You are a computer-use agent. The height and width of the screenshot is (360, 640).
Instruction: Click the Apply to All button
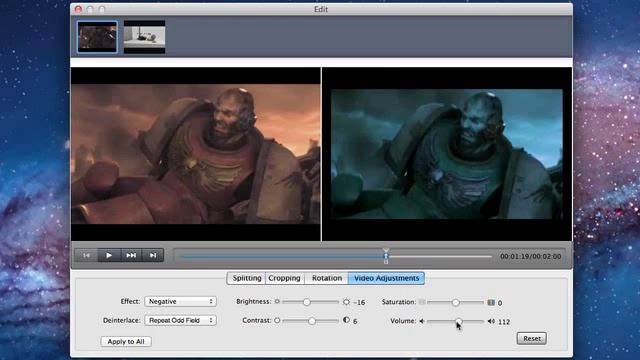[126, 341]
